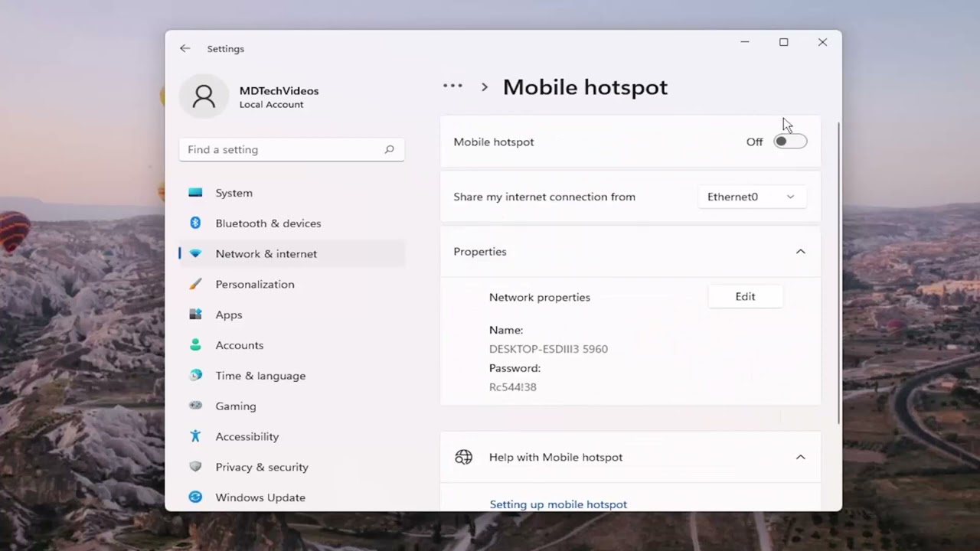Open the Setting up mobile hotspot link
Screen dimensions: 980x551
click(558, 504)
